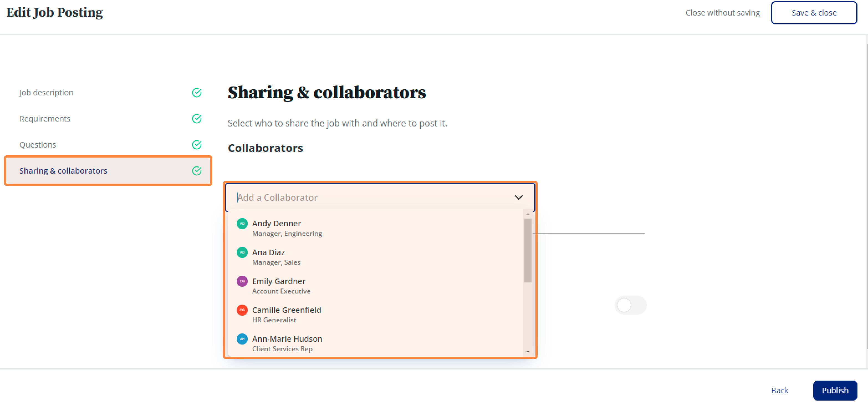Collapse the Add a Collaborator chevron

tap(519, 197)
